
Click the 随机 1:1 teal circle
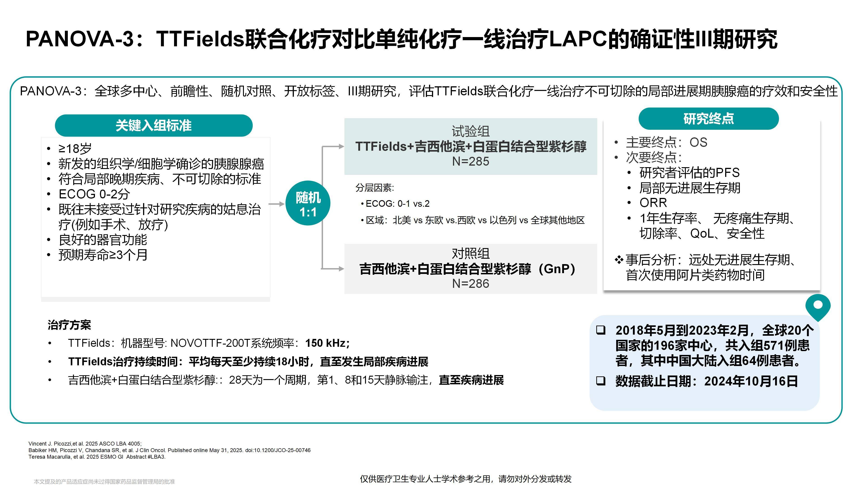pyautogui.click(x=308, y=203)
